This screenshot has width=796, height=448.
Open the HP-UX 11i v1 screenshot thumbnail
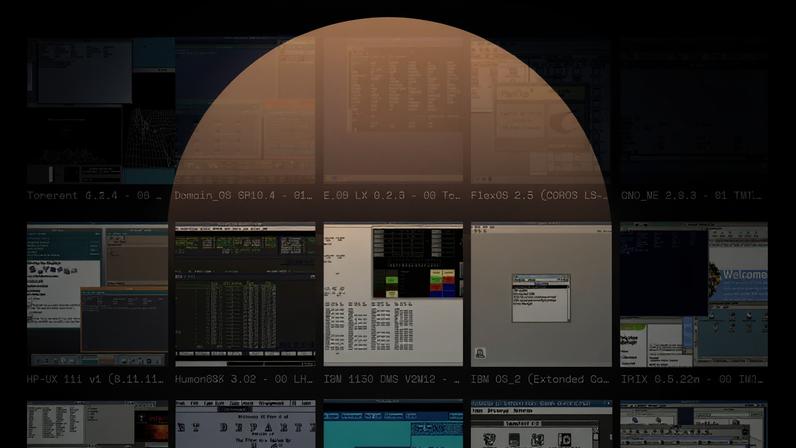(97, 295)
